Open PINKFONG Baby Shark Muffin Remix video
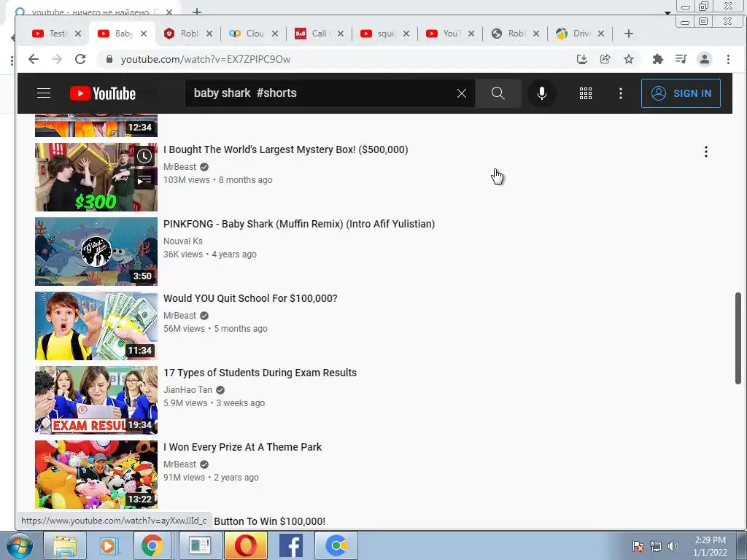This screenshot has width=747, height=560. tap(299, 224)
